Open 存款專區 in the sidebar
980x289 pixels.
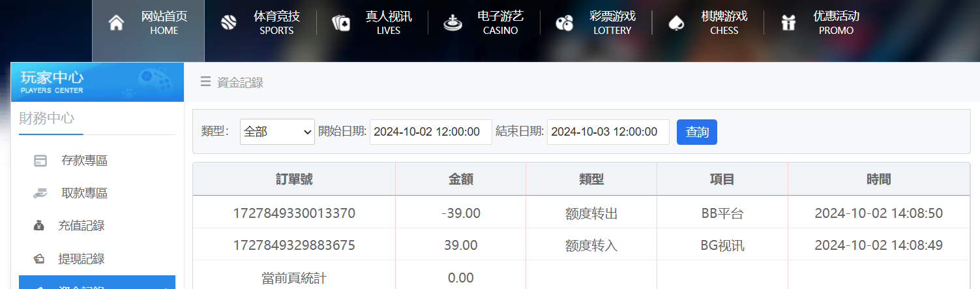coord(84,160)
